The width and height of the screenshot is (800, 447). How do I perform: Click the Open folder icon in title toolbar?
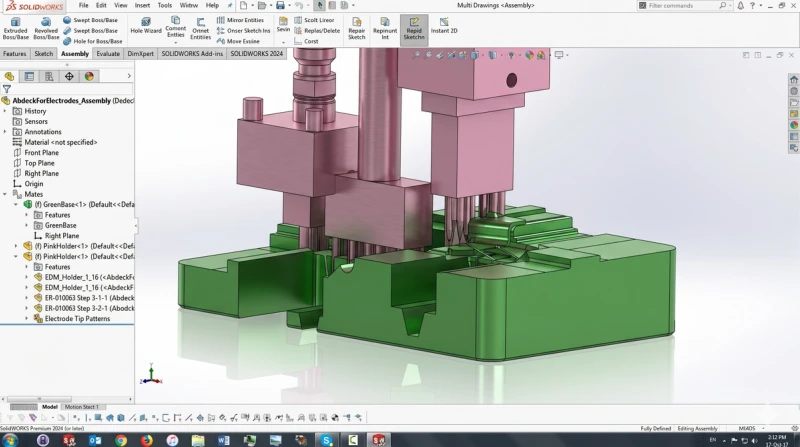pyautogui.click(x=262, y=6)
